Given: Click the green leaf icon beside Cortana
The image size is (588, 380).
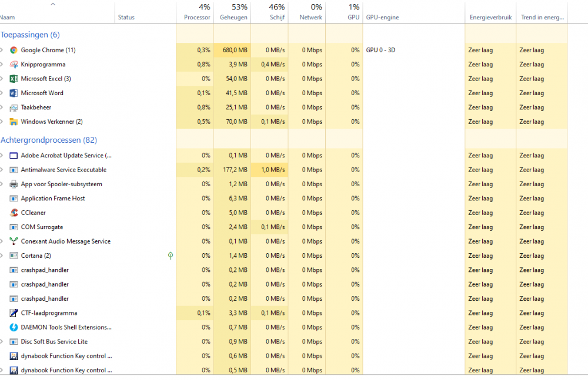Looking at the screenshot, I should pyautogui.click(x=170, y=255).
